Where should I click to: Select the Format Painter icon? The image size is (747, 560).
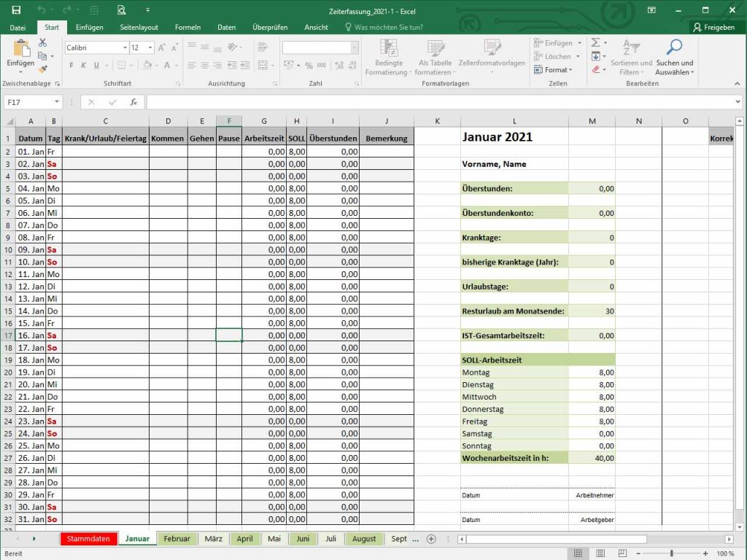click(x=42, y=68)
